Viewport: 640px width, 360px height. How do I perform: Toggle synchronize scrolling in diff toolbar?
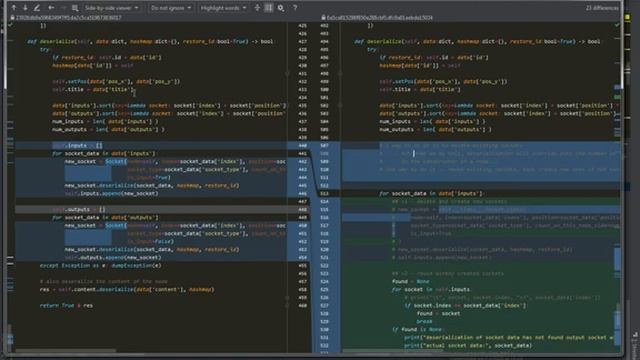(269, 7)
